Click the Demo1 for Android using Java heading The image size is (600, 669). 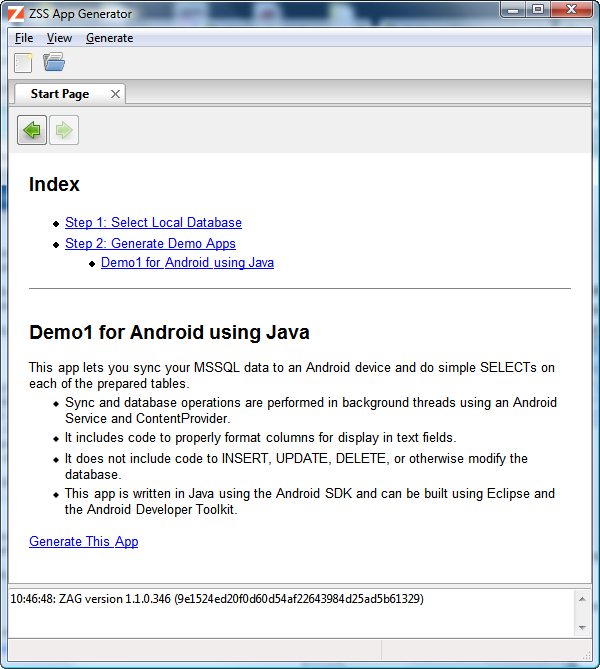pos(169,332)
